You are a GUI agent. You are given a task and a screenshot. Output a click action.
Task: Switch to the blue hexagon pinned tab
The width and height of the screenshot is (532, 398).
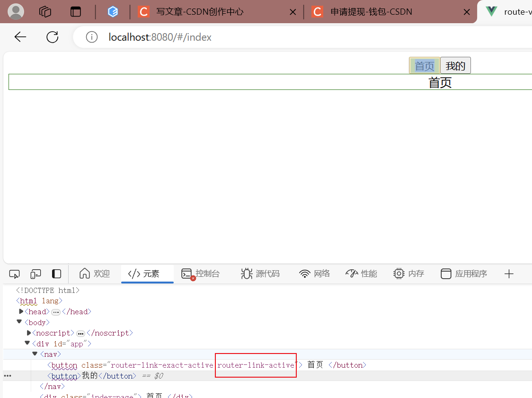coord(113,12)
